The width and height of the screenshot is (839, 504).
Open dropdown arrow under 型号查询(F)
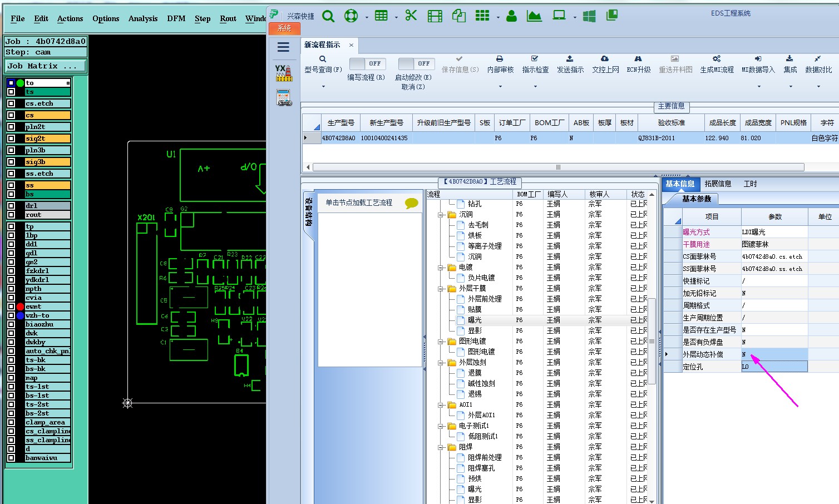(323, 86)
